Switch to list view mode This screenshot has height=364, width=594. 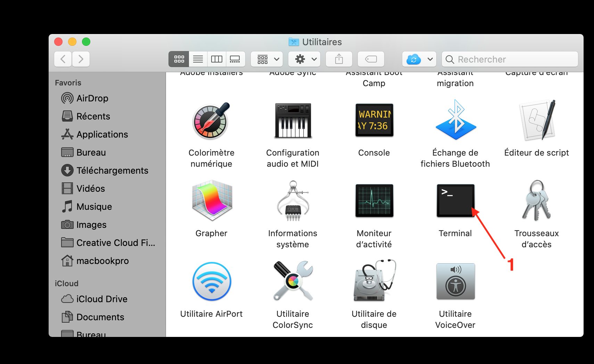198,59
